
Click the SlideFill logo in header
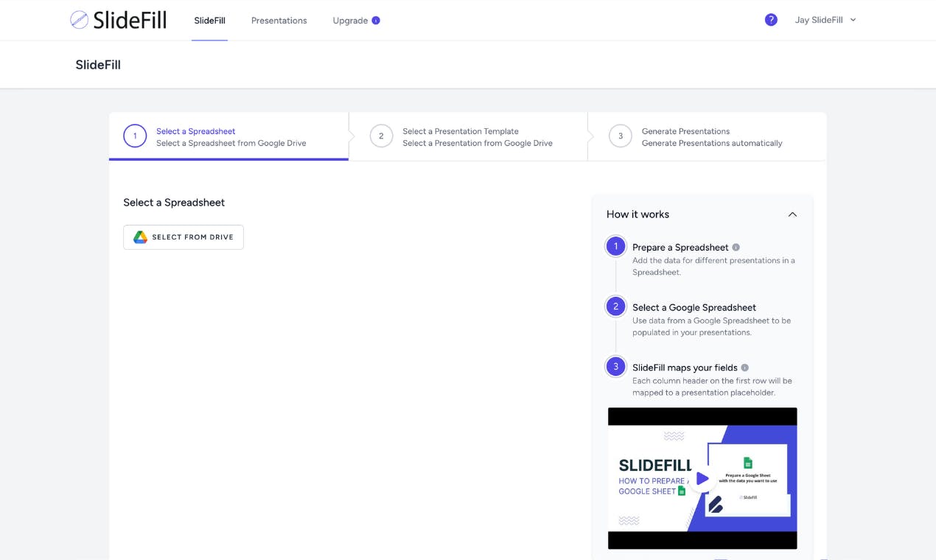pos(118,20)
